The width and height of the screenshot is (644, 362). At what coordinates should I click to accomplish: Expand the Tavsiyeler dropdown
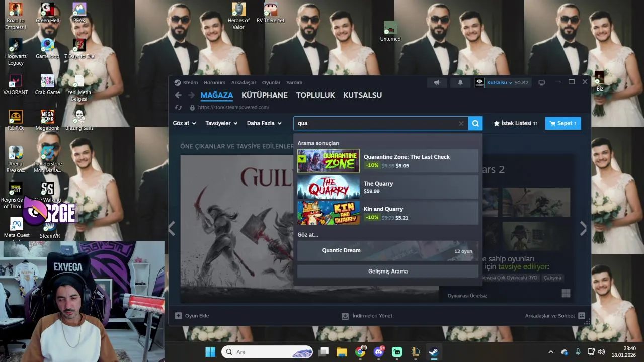click(221, 123)
